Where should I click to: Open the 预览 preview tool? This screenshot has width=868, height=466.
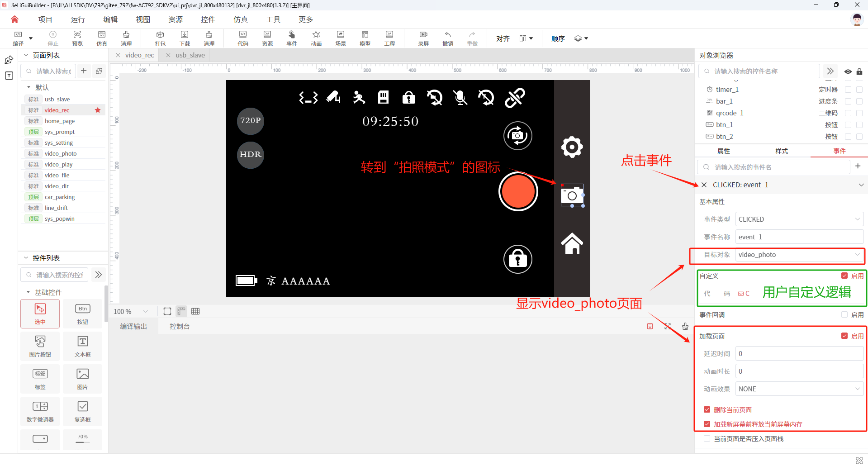pos(77,38)
